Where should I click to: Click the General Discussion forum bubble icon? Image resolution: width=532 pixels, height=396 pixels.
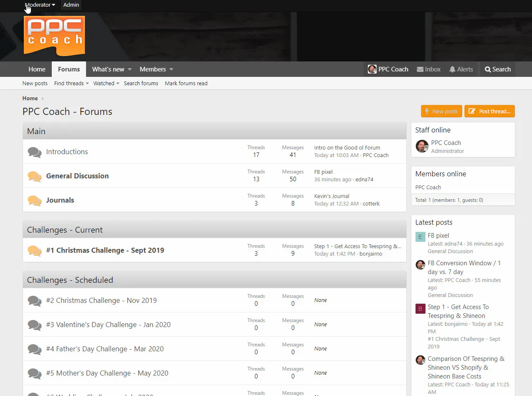pos(35,176)
